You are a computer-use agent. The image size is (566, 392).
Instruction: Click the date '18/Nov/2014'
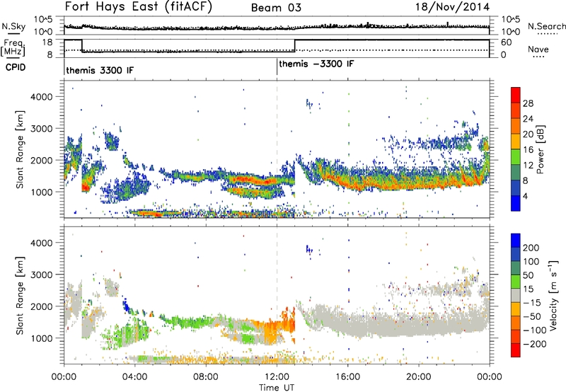coord(452,7)
